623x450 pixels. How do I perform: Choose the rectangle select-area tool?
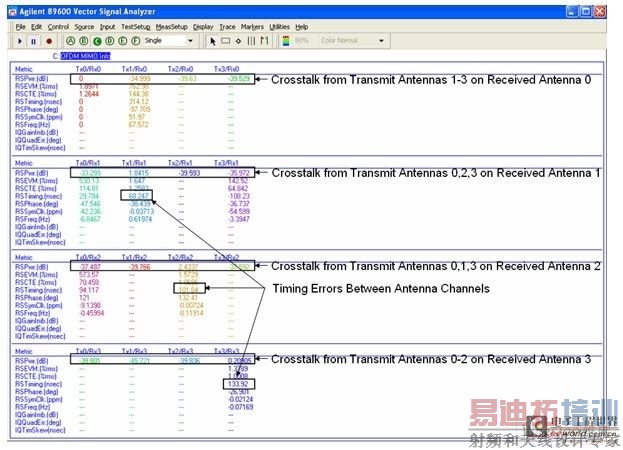tap(225, 41)
